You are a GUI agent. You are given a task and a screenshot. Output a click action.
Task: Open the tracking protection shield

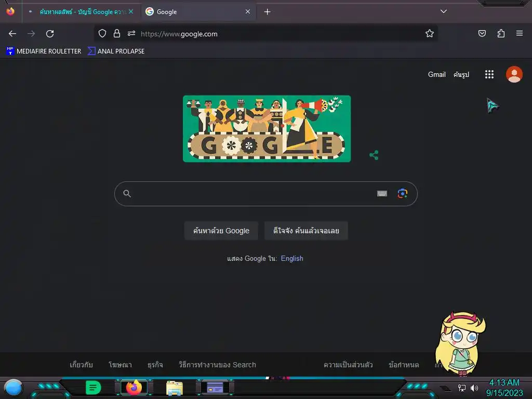[102, 33]
